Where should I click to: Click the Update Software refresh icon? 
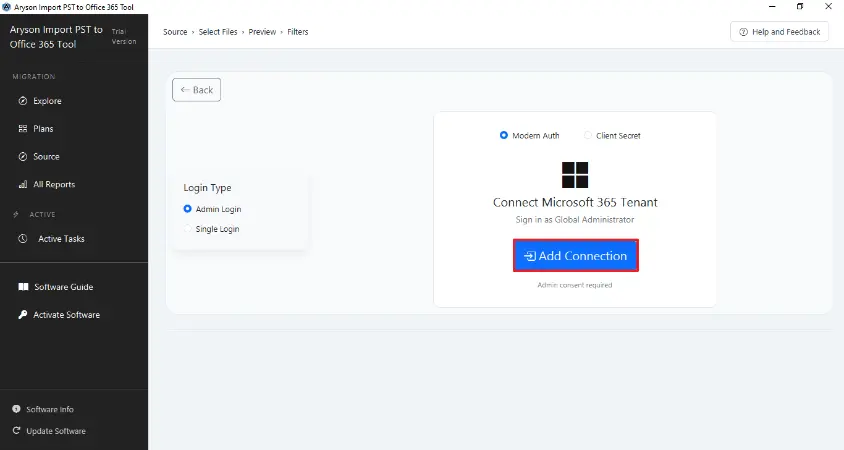point(16,431)
